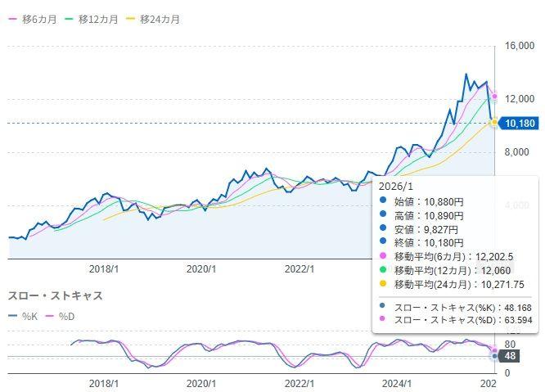The width and height of the screenshot is (545, 392).
Task: Toggle the 移6カ月 moving average legend
Action: [33, 19]
